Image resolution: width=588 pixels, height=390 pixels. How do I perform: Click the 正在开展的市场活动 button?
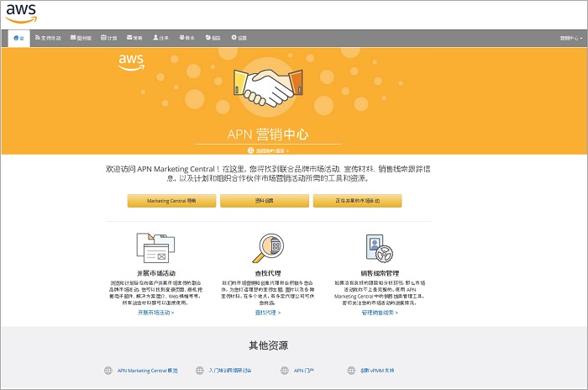coord(357,201)
